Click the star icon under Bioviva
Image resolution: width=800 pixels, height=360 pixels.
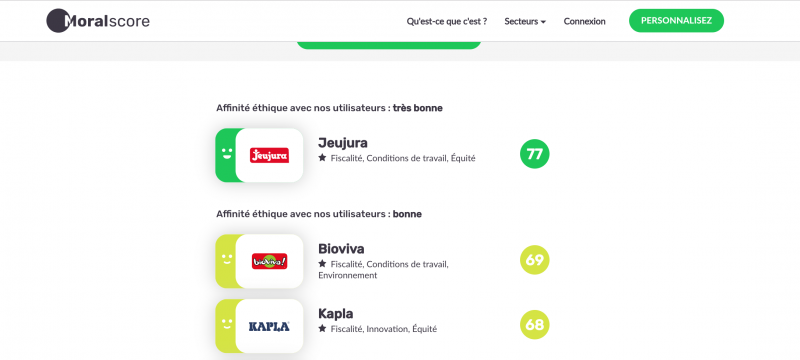click(x=322, y=264)
